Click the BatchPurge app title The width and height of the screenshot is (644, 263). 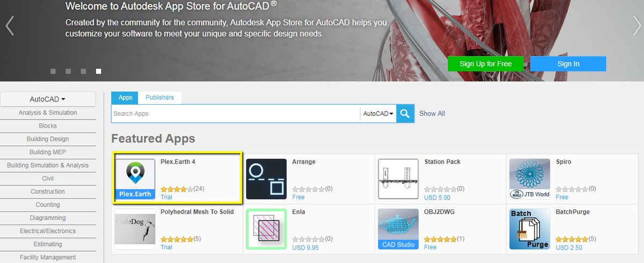pos(573,212)
